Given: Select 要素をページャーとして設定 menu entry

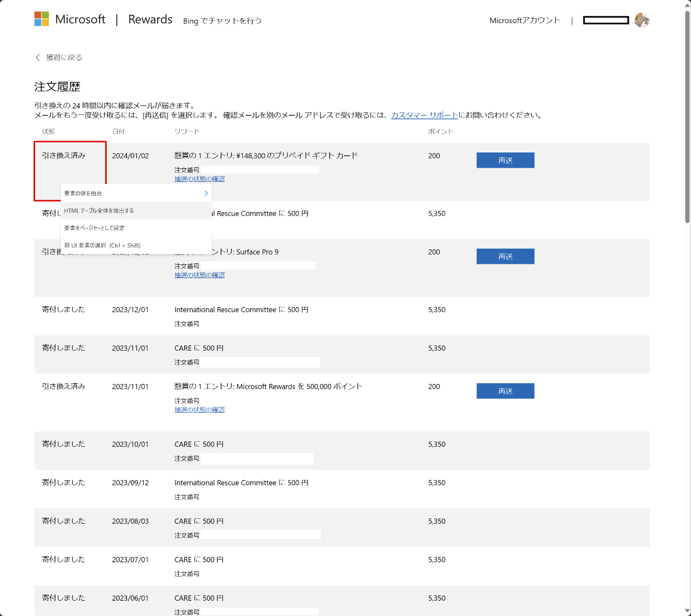Looking at the screenshot, I should click(x=136, y=228).
